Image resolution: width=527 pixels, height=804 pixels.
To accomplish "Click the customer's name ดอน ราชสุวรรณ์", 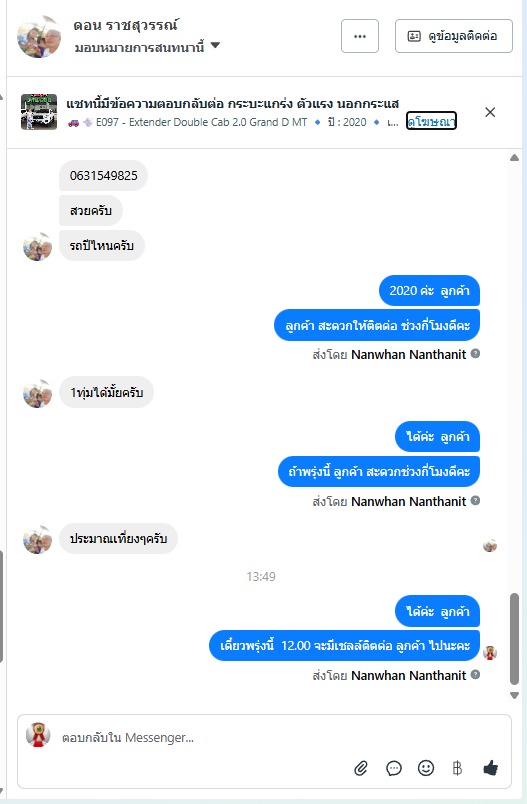I will (x=125, y=25).
